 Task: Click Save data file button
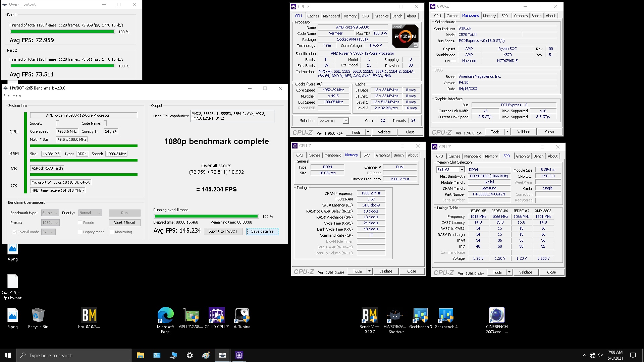[262, 231]
